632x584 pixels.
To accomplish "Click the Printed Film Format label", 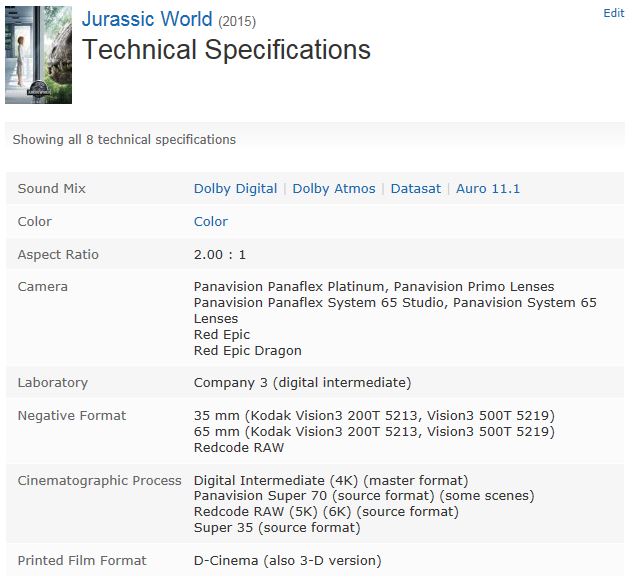I will [x=82, y=561].
